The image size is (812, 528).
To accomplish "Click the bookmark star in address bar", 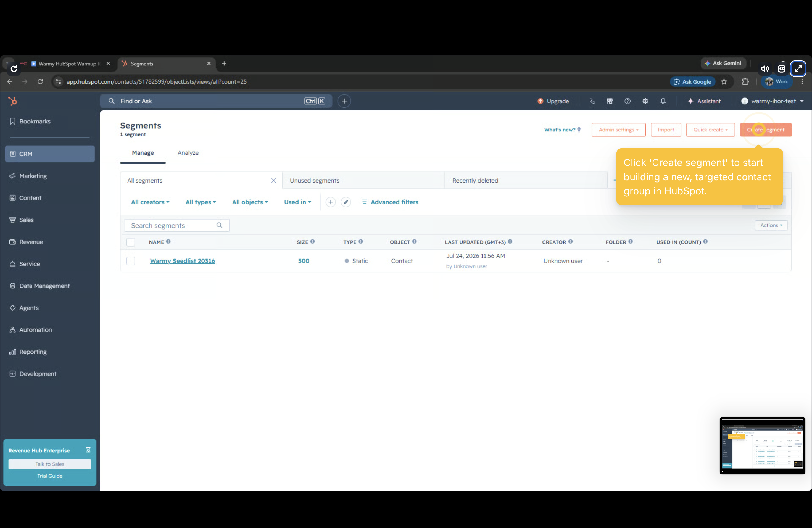I will (724, 81).
